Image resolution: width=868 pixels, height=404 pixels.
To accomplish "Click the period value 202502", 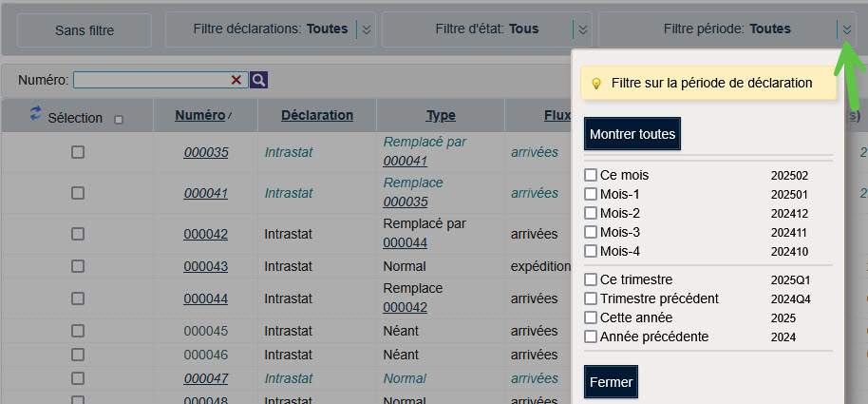I will pyautogui.click(x=790, y=176).
